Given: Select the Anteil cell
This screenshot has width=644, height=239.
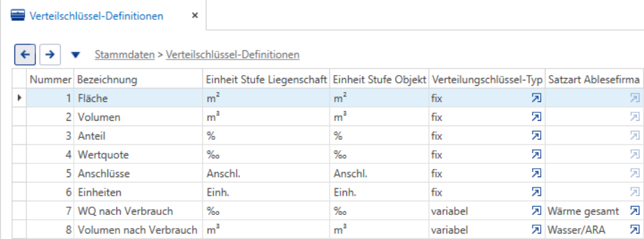Looking at the screenshot, I should [x=138, y=136].
